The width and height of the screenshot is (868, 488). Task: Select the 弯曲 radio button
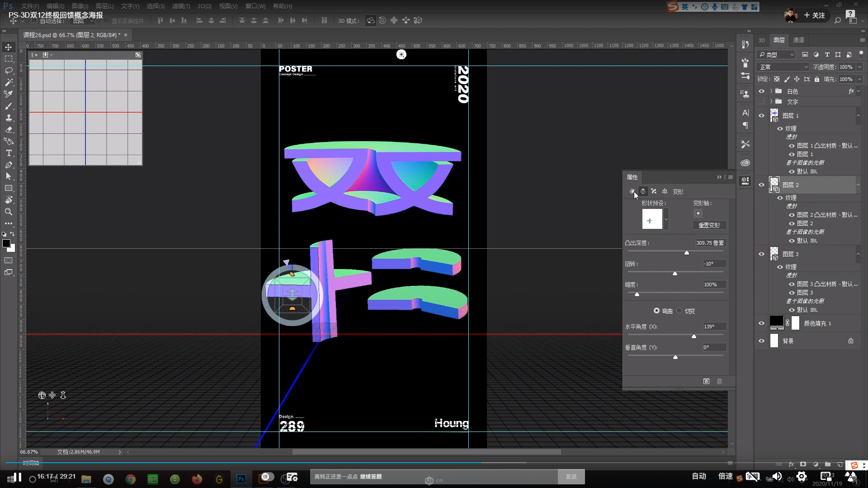pos(656,311)
